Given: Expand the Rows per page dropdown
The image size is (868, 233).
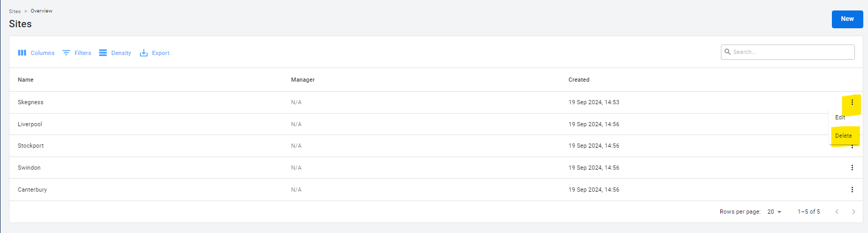Looking at the screenshot, I should coord(774,212).
